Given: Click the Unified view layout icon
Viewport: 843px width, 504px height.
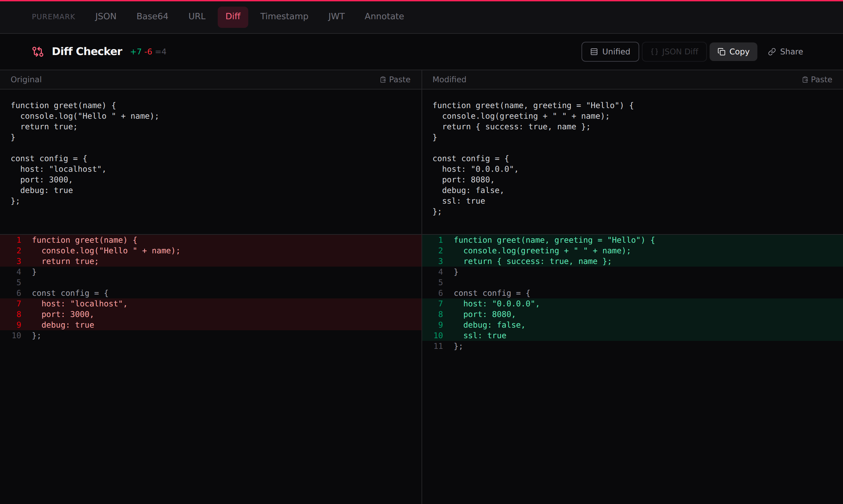Looking at the screenshot, I should coord(594,52).
